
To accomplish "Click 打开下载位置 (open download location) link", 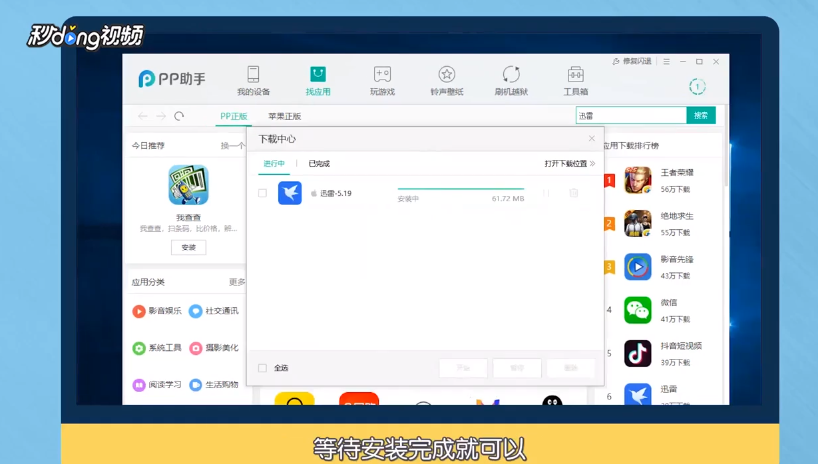I will [570, 164].
